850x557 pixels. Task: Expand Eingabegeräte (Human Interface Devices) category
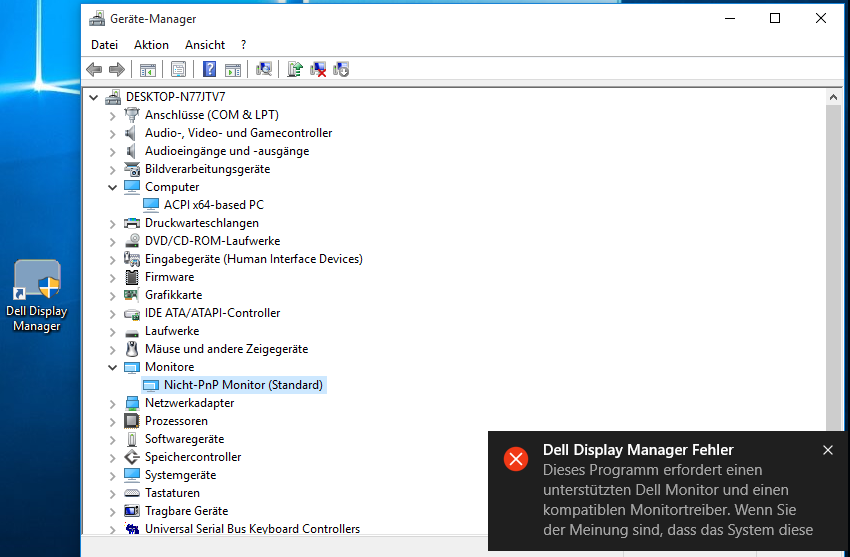[112, 260]
